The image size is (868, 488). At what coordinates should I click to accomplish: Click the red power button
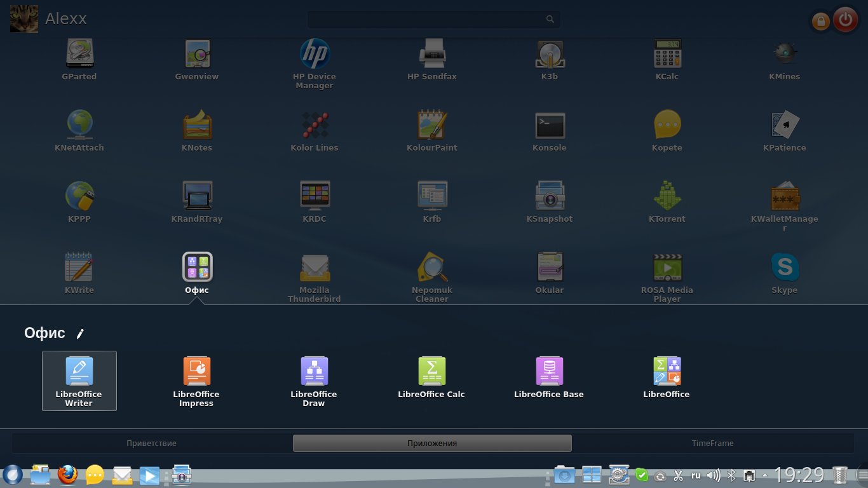click(845, 20)
